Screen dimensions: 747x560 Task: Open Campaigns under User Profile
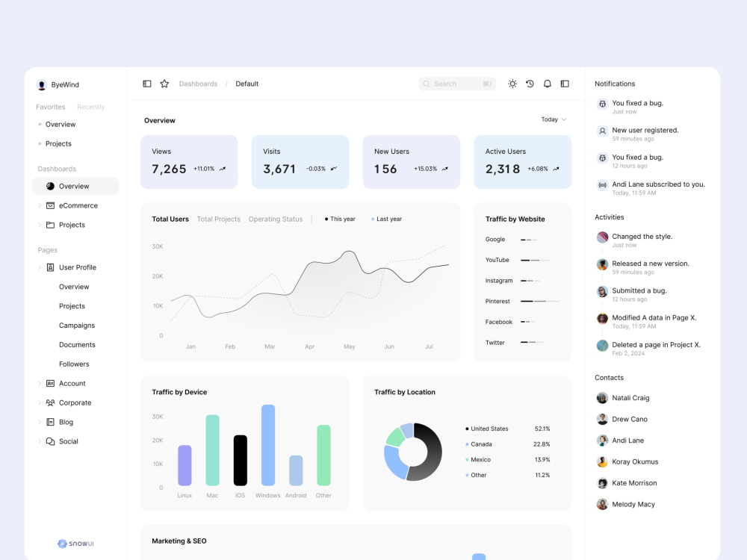[77, 326]
